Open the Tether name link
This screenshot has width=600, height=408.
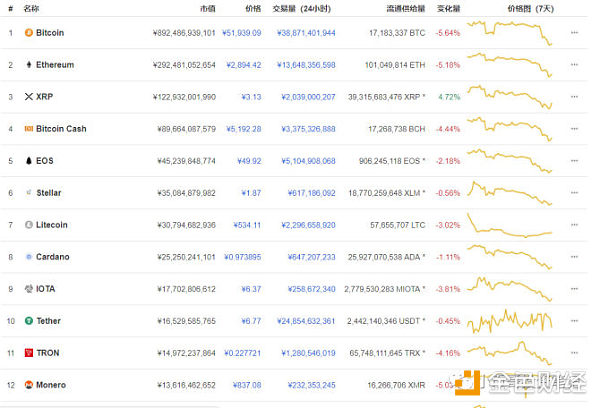[49, 321]
